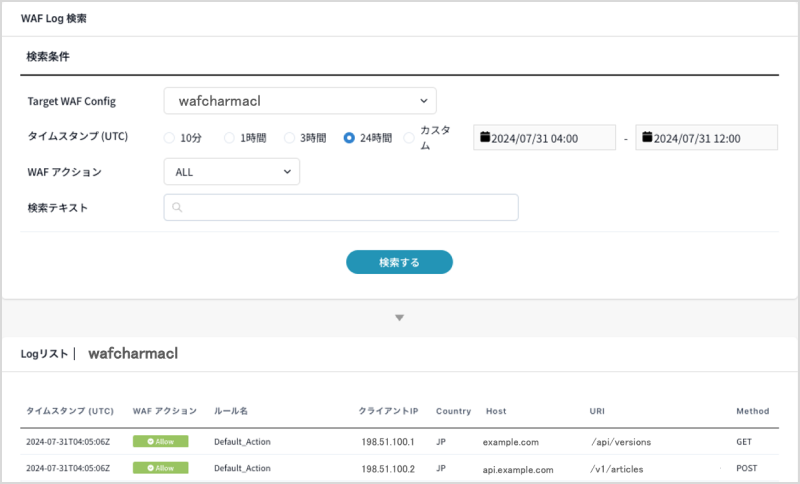Click timestamp of the /v1/articles row
Image resolution: width=800 pixels, height=484 pixels.
point(68,468)
